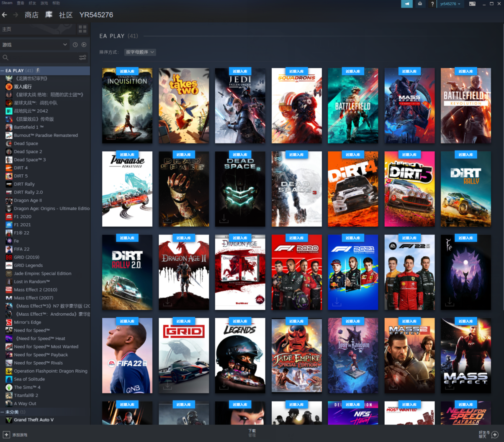
Task: Open FIFA 22 game cover
Action: click(127, 355)
